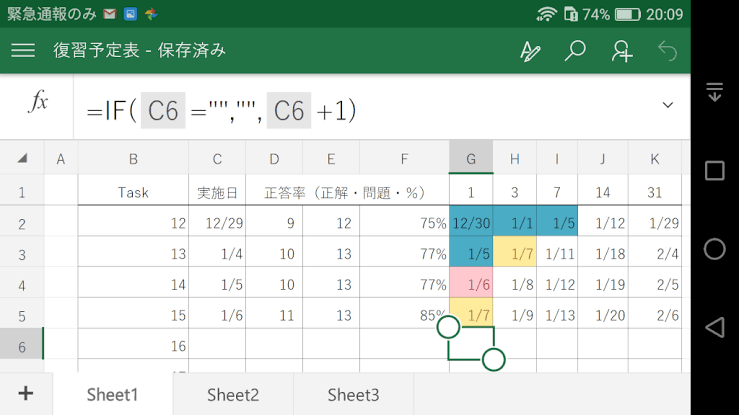Tap the Android back triangle button
Viewport: 739px width, 415px height.
(714, 327)
